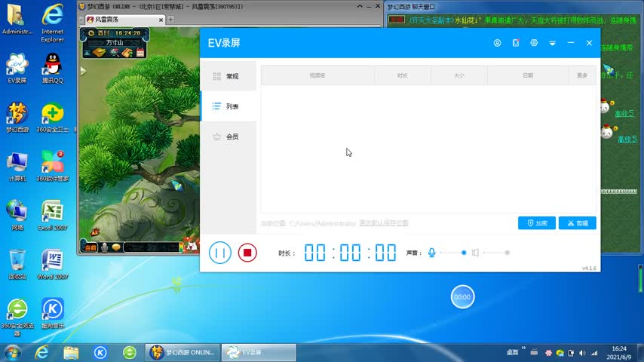Open the Administrator desktop folder

[17, 20]
